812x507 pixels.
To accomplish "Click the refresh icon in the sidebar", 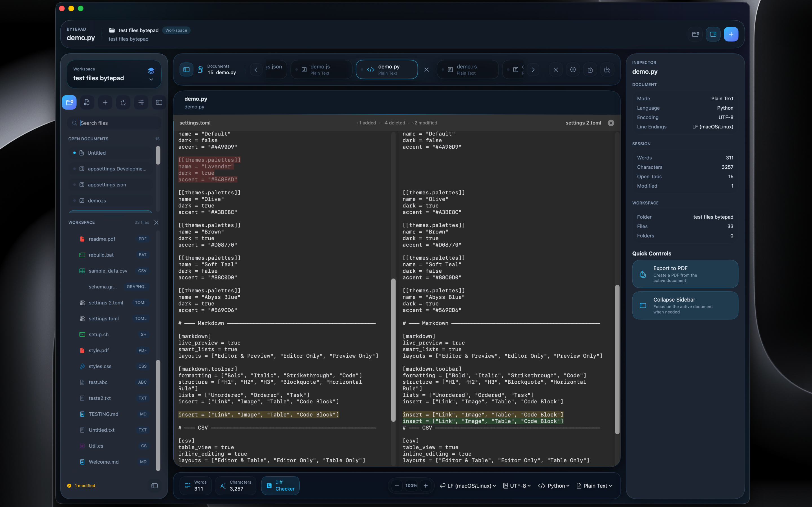I will click(x=123, y=102).
